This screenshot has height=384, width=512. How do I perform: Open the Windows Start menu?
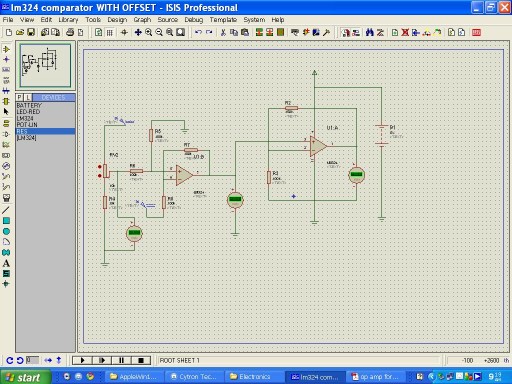click(25, 377)
